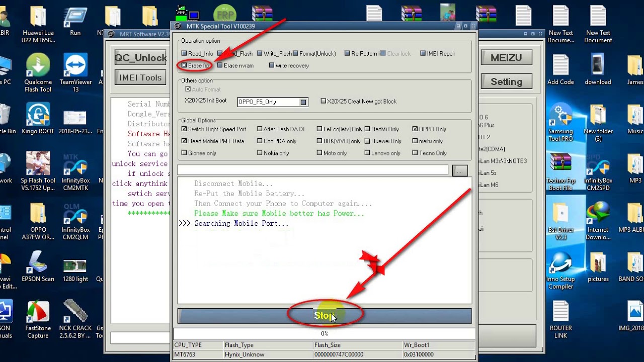This screenshot has width=644, height=362.
Task: Launch Sp Flash Tool V5.1752 icon
Action: [38, 171]
